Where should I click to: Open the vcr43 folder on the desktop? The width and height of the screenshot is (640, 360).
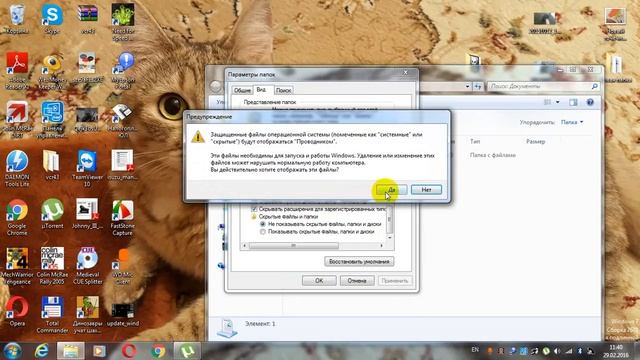point(52,165)
